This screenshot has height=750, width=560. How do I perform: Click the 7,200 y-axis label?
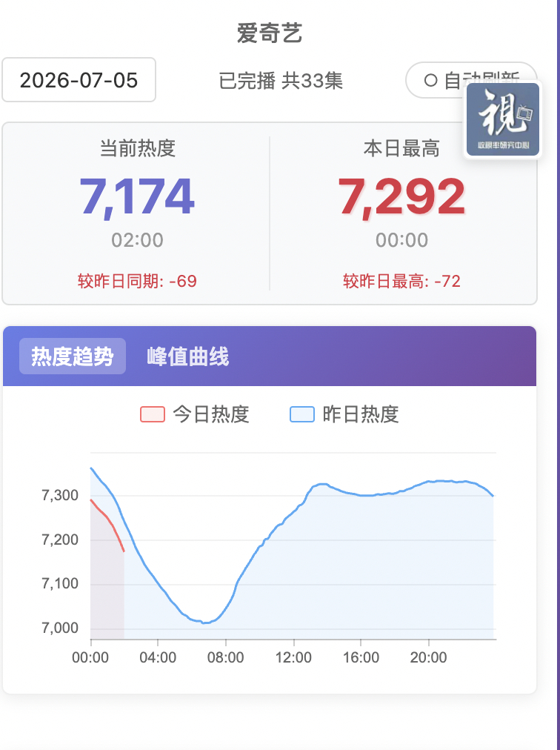pos(60,540)
